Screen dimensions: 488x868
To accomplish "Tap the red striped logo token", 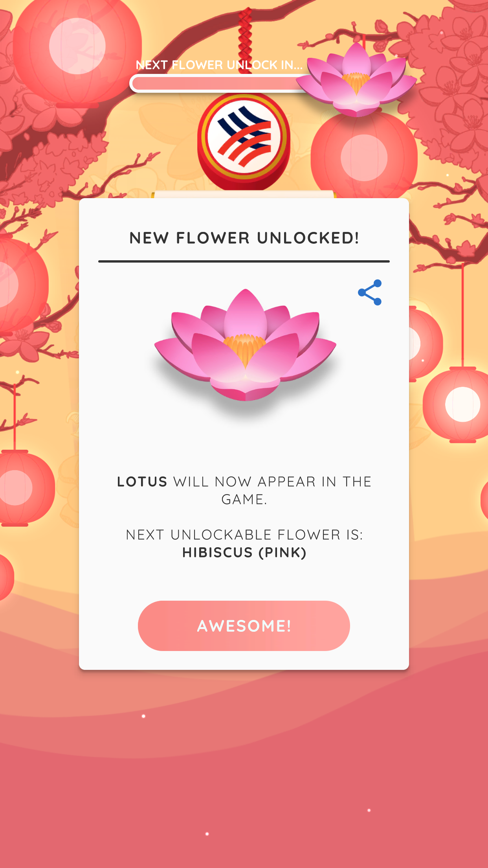I will [x=244, y=142].
